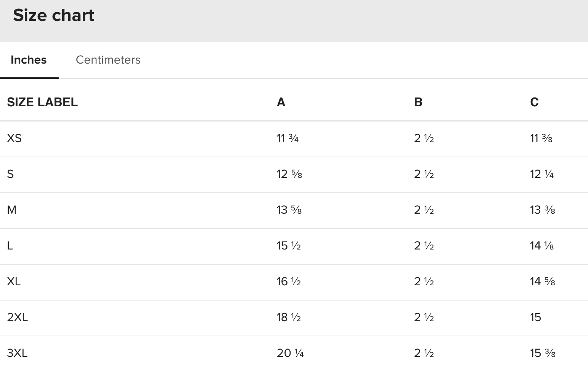Screen dimensions: 588x371
Task: Select the Inches tab
Action: [29, 60]
